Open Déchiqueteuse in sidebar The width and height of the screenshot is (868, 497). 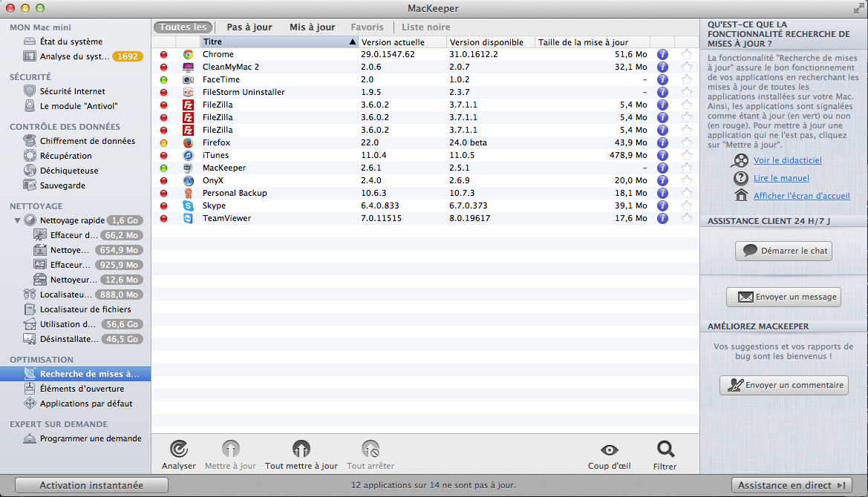(68, 171)
